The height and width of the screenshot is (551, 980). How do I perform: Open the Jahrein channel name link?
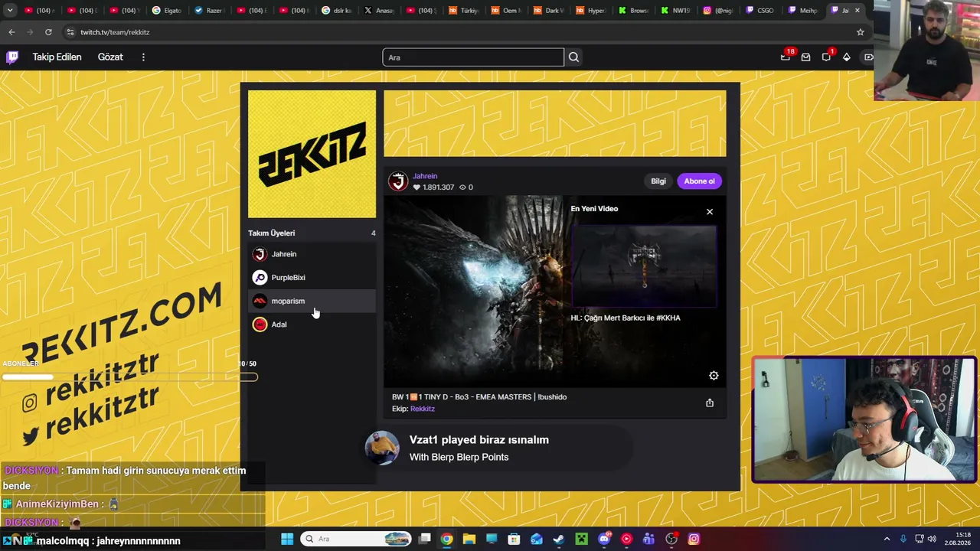425,176
